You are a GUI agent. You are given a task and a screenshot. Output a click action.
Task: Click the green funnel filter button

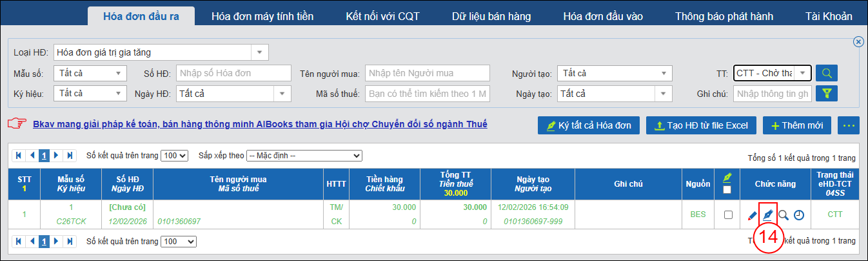point(826,94)
